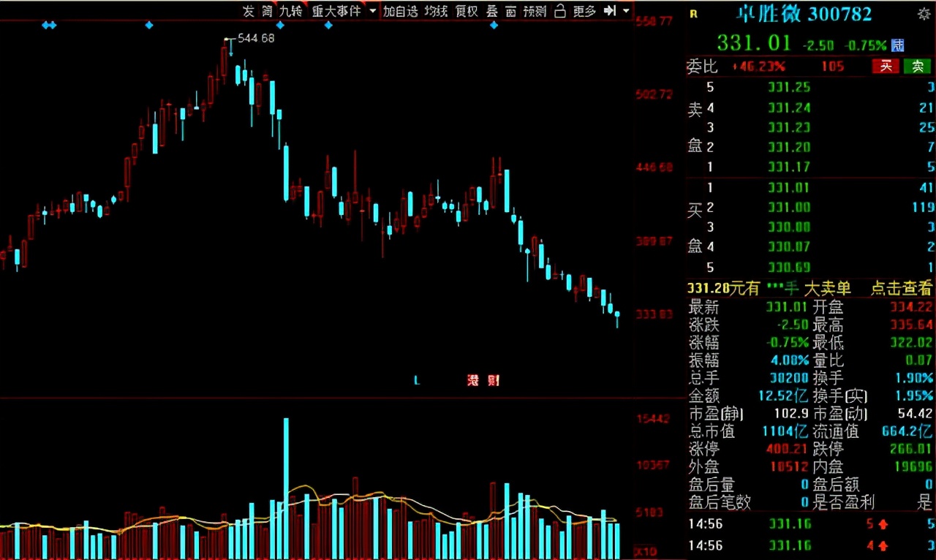This screenshot has width=936, height=560.
Task: Select sell level 3 price 331.23
Action: pos(789,127)
